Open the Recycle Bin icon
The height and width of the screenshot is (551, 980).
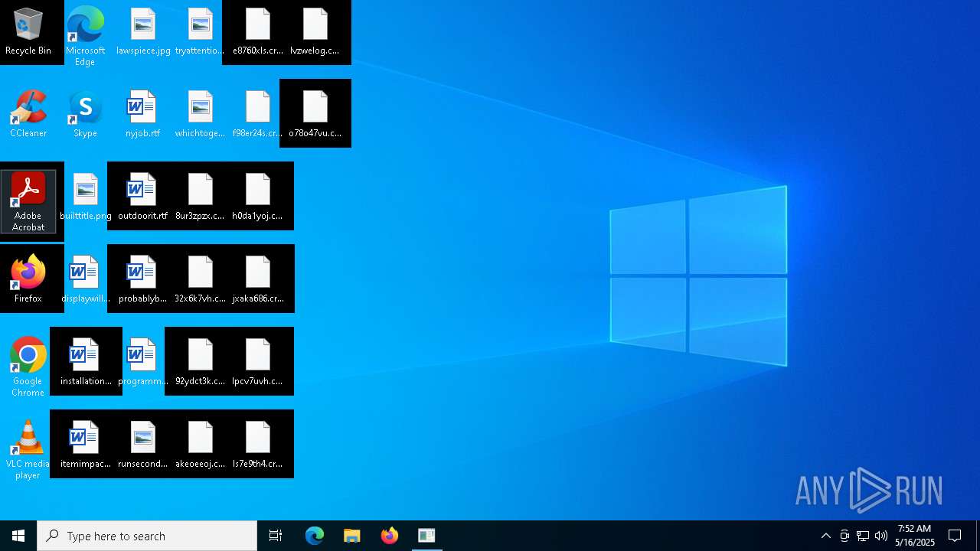[28, 32]
